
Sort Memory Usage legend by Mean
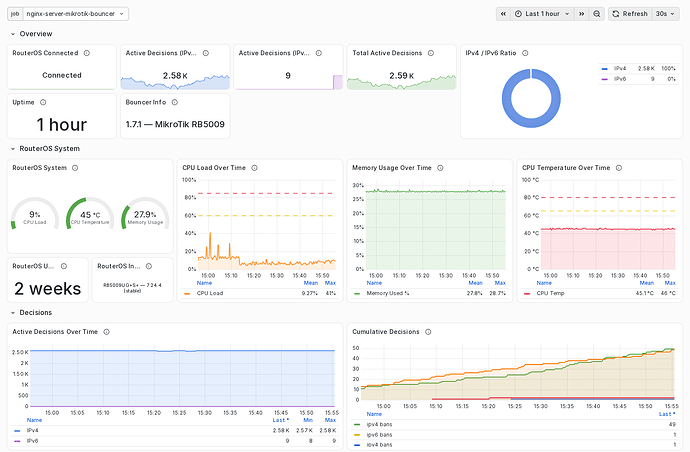click(x=475, y=283)
